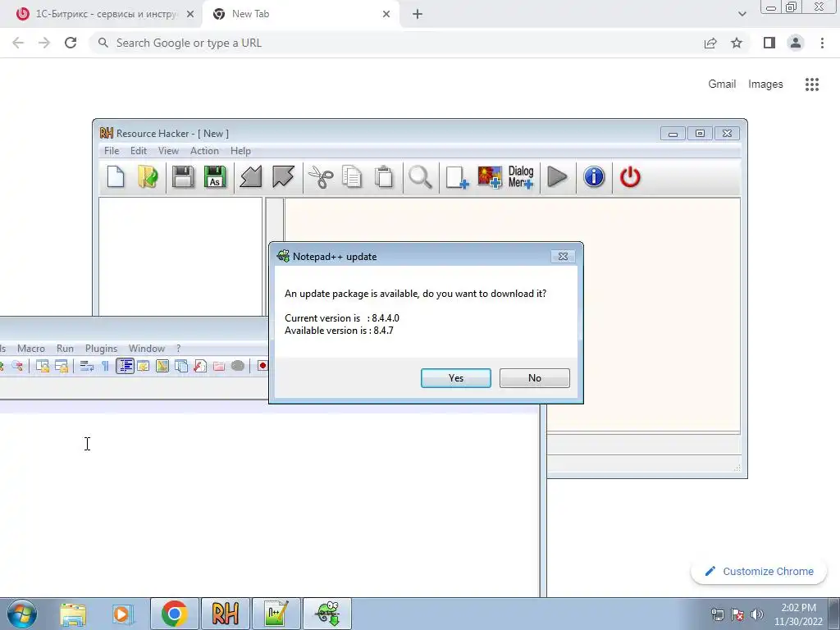
Task: Toggle synchronized vertical scrolling in Notepad++
Action: pyautogui.click(x=43, y=366)
